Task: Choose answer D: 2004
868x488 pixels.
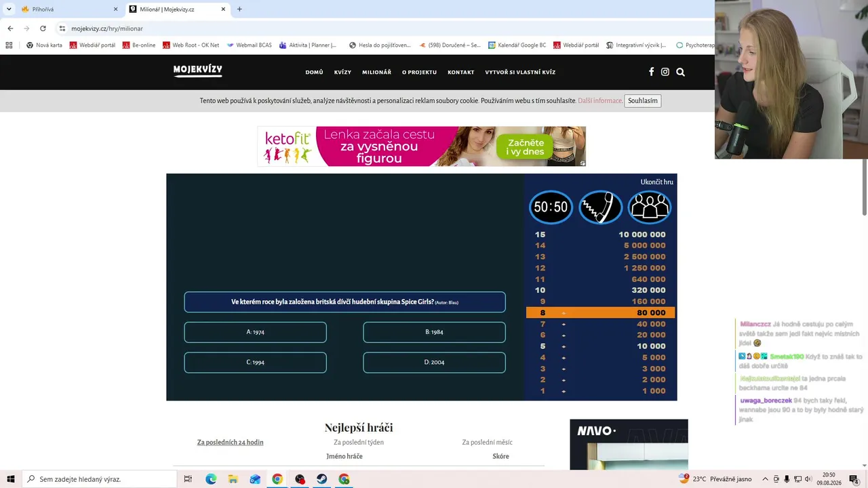Action: pyautogui.click(x=434, y=362)
